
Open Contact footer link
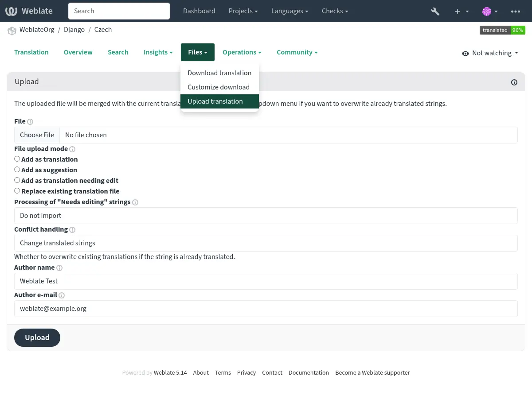click(272, 373)
